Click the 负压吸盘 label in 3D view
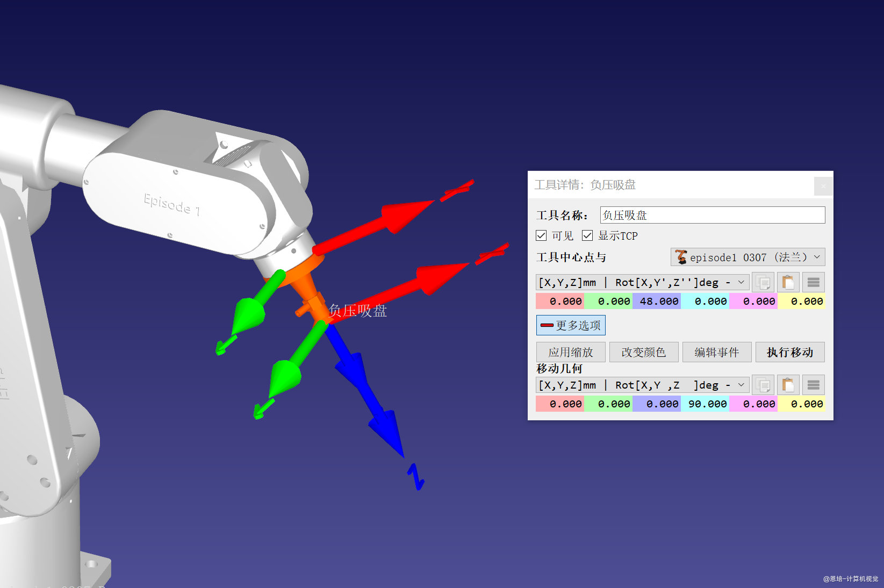This screenshot has width=884, height=588. (358, 311)
